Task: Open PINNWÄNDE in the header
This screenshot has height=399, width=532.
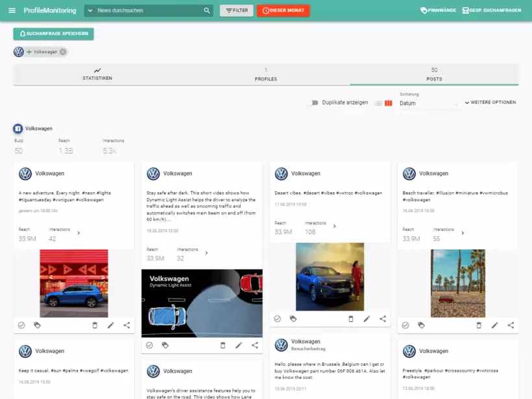Action: (438, 10)
